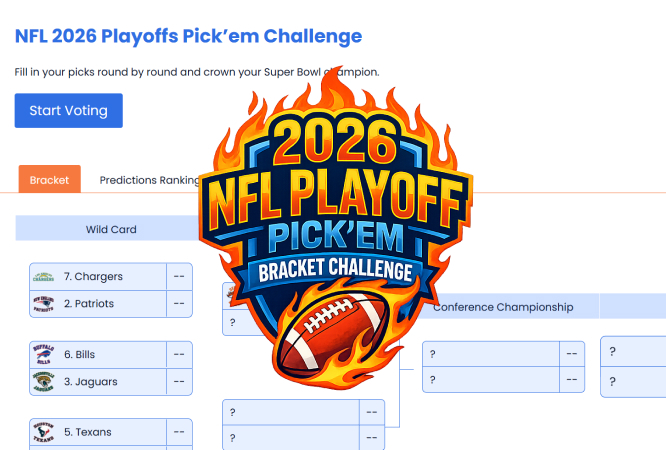Select top Conference Championship team slot
Image resolution: width=666 pixels, height=450 pixels.
coord(490,354)
